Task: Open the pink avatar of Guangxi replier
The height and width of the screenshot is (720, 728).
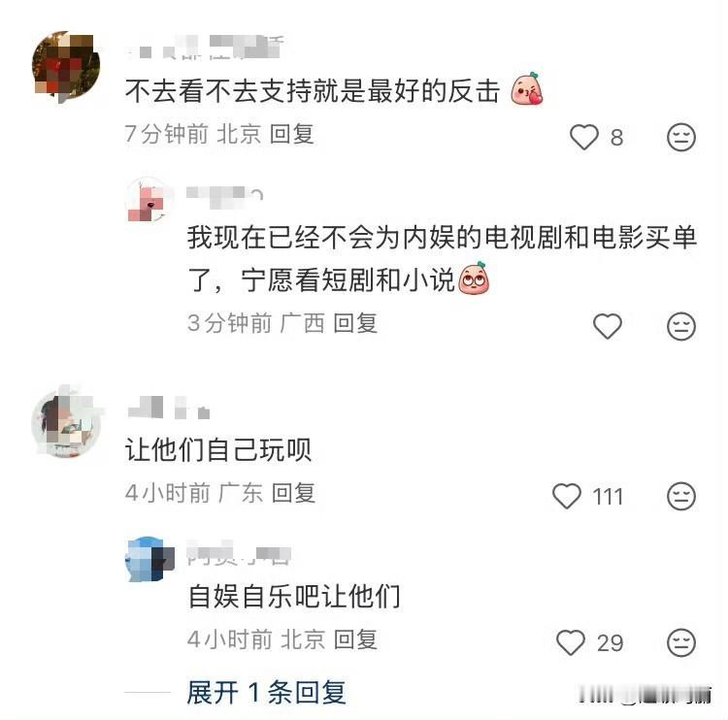Action: (148, 201)
